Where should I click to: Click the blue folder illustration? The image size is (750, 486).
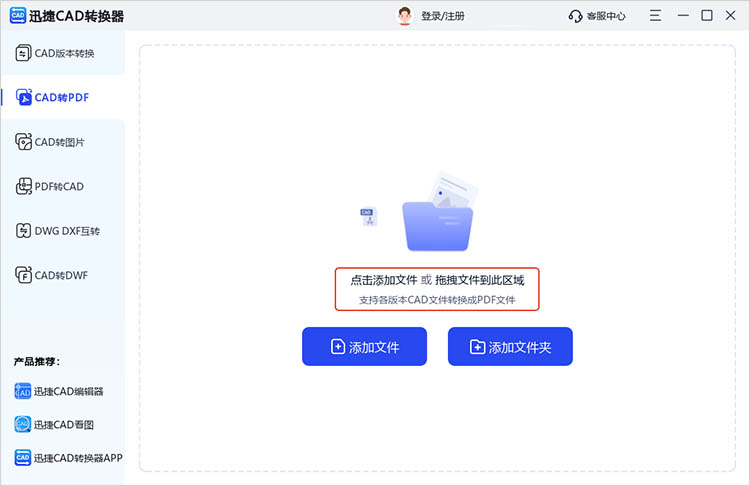pyautogui.click(x=438, y=226)
